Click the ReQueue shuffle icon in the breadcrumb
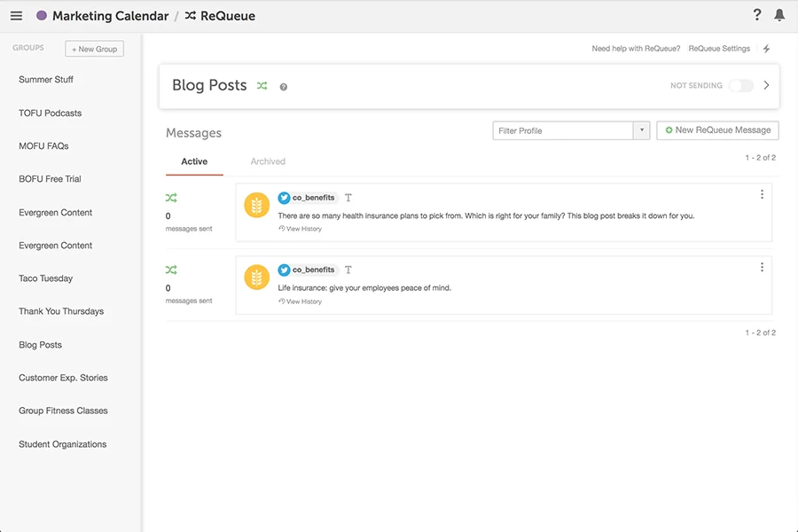Screen dimensions: 798x532 click(189, 15)
